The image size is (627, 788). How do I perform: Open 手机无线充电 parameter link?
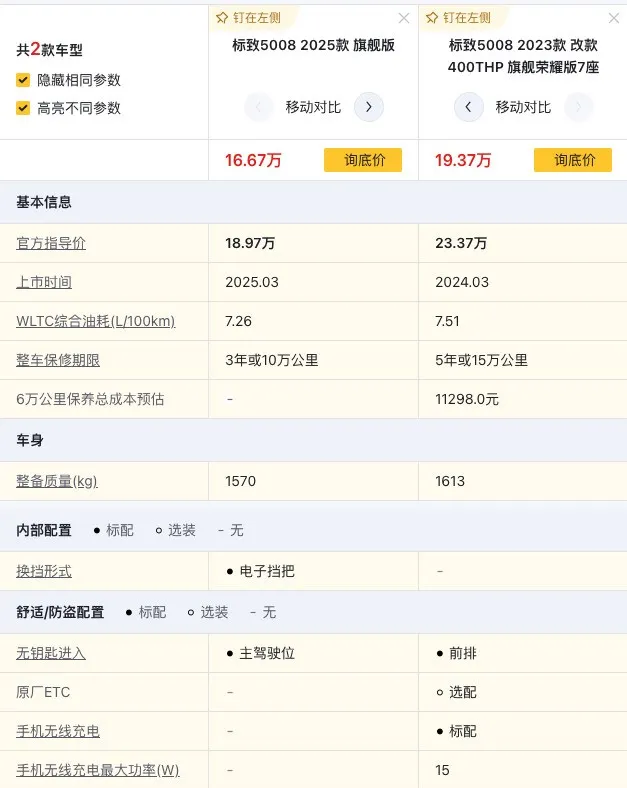(x=58, y=731)
